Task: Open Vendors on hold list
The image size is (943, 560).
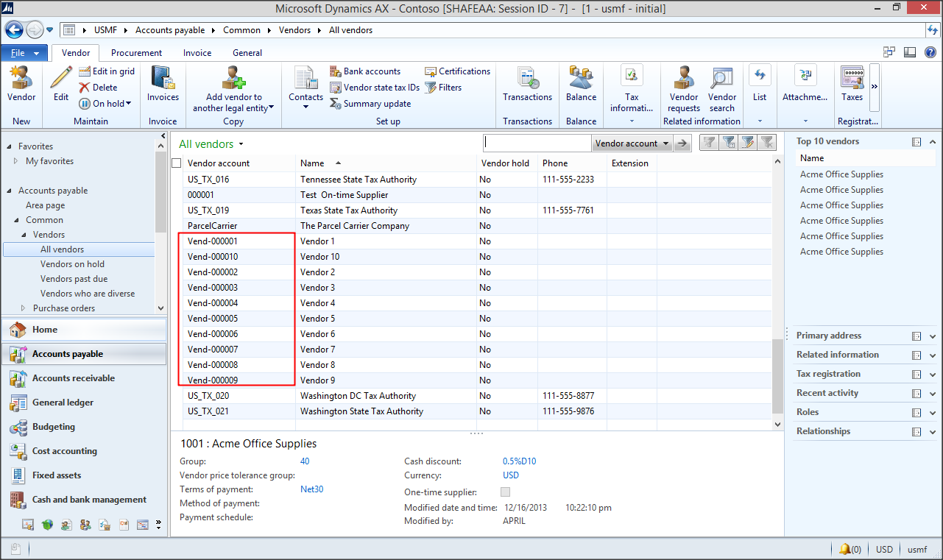Action: point(72,264)
